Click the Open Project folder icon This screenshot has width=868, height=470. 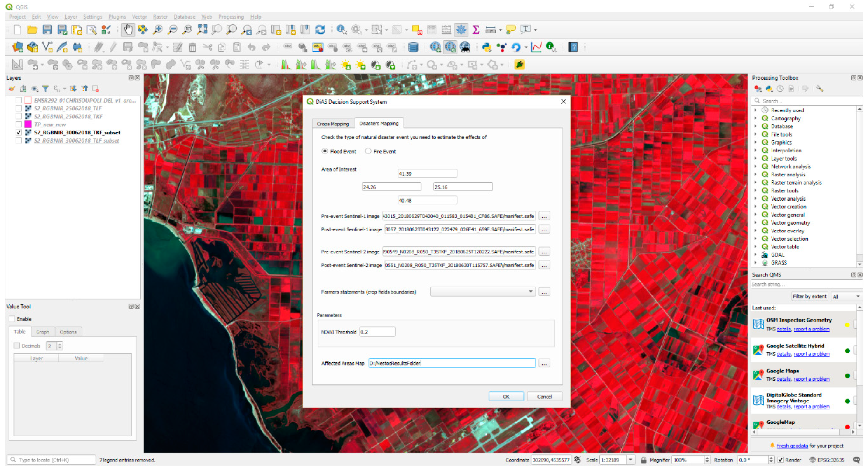coord(32,30)
